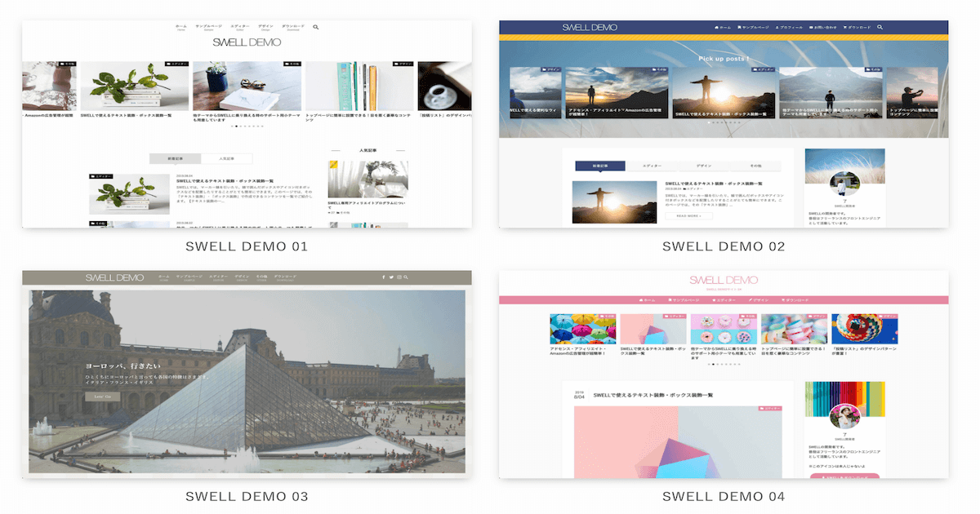This screenshot has height=514, width=980.
Task: Open ダウンロード in SWELL DEMO 03 header menu
Action: [x=286, y=277]
